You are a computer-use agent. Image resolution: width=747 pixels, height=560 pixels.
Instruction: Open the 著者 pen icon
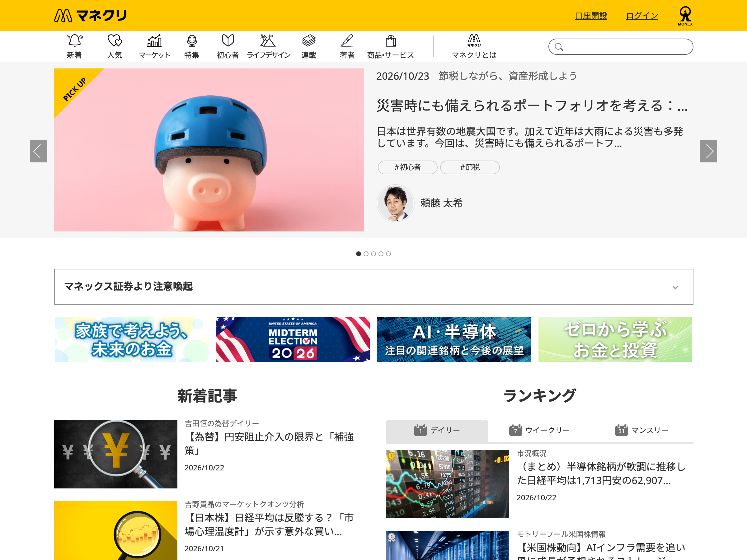[347, 41]
